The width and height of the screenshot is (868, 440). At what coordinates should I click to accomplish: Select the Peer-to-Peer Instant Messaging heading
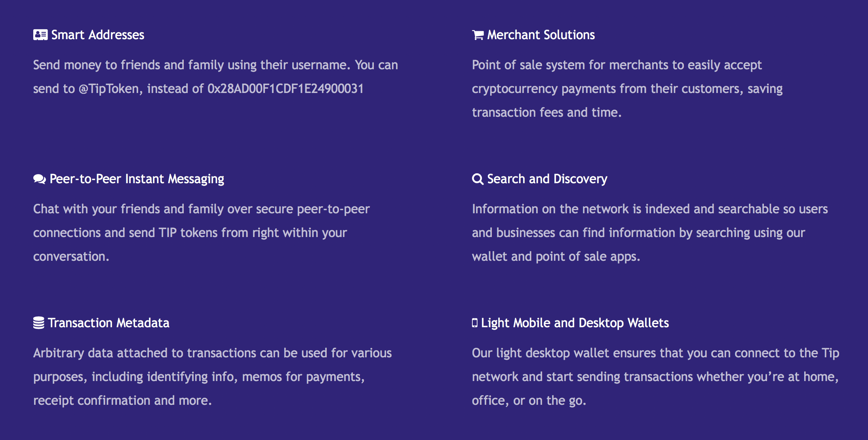(137, 179)
